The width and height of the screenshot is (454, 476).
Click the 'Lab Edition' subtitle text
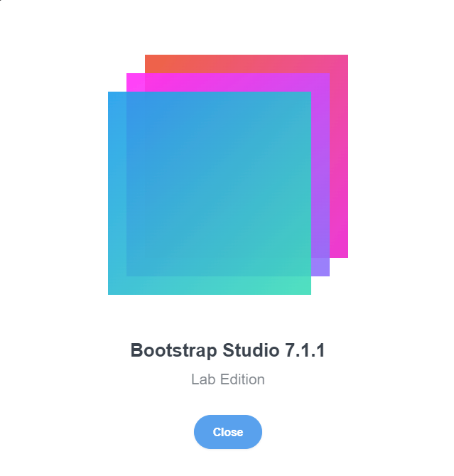point(228,379)
